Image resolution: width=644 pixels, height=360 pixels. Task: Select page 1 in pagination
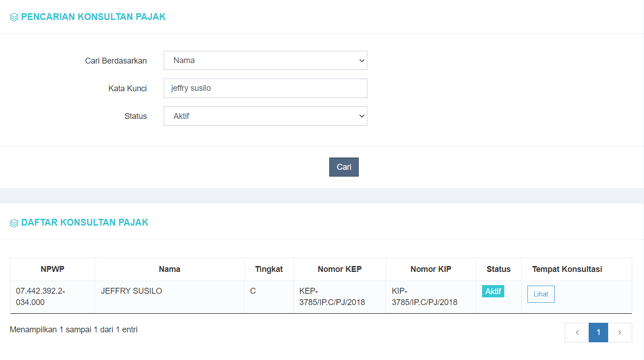click(598, 332)
